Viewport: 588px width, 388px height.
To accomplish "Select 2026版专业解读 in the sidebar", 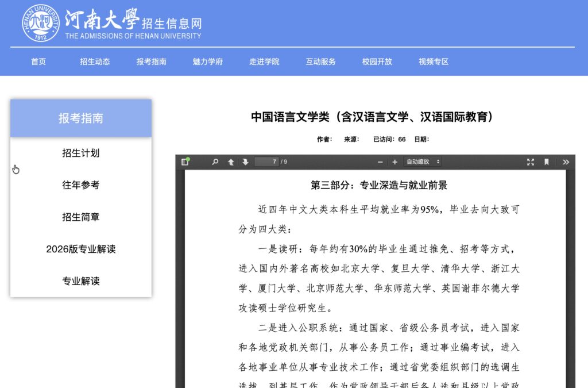I will [81, 249].
